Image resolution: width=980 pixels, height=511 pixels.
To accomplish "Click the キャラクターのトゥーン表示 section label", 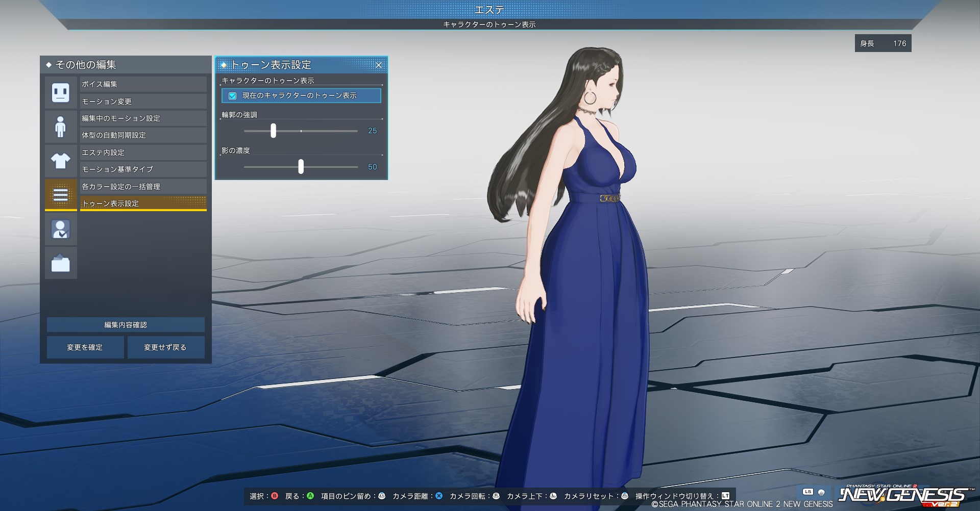I will [x=268, y=81].
